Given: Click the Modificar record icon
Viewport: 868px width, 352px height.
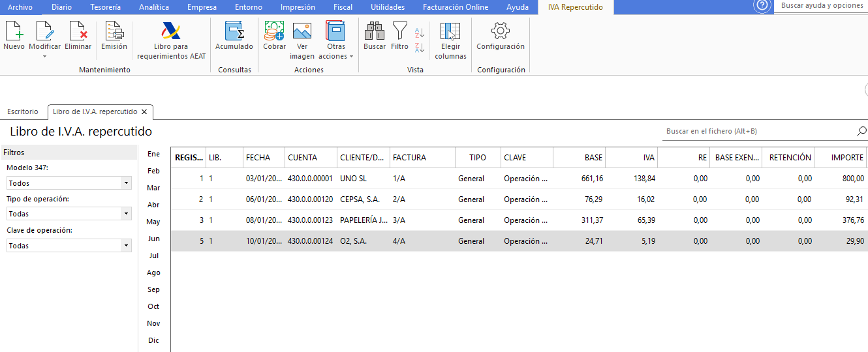Looking at the screenshot, I should pos(44,31).
